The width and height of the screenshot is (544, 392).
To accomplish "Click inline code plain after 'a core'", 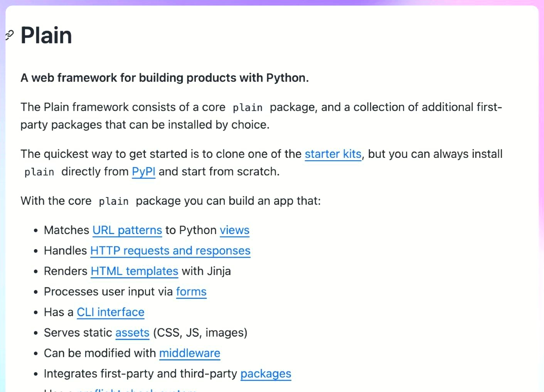I will click(248, 108).
